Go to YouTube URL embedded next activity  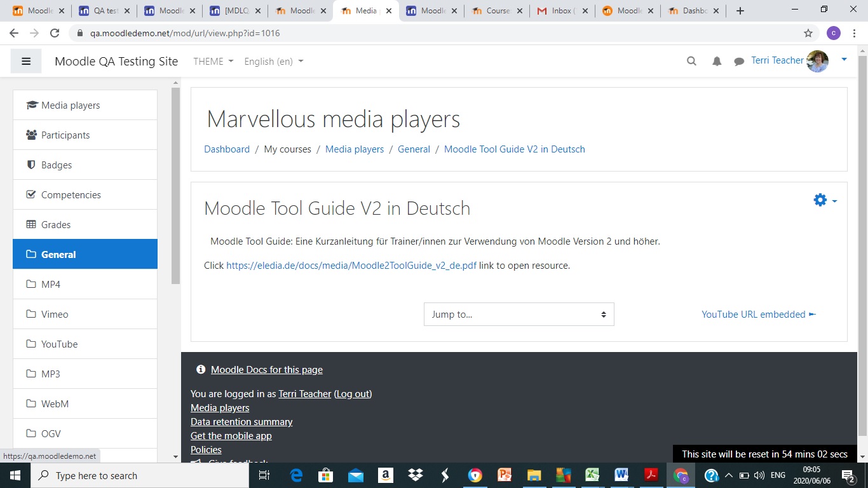click(759, 314)
